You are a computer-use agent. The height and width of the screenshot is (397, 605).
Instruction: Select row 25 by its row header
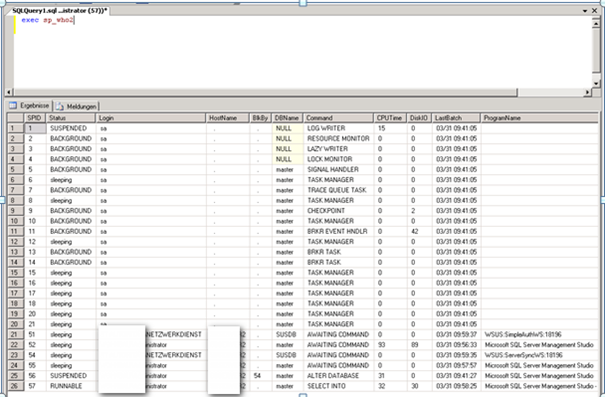[15, 376]
